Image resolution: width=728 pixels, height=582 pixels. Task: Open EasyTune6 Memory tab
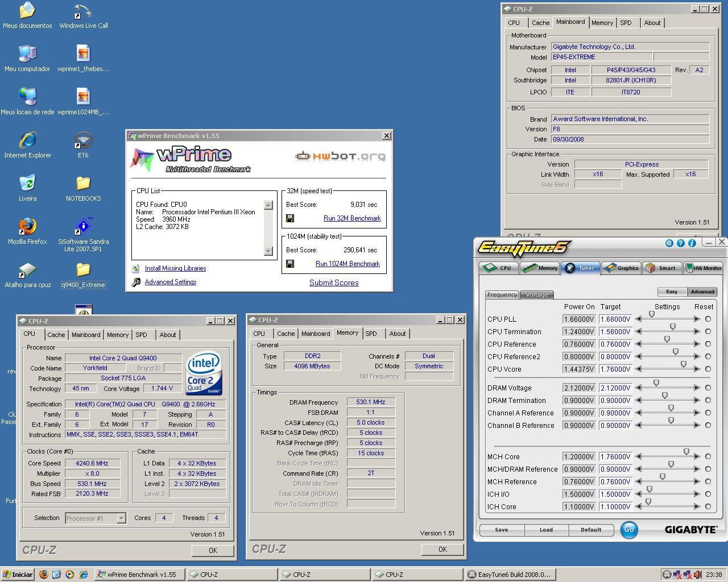click(540, 268)
